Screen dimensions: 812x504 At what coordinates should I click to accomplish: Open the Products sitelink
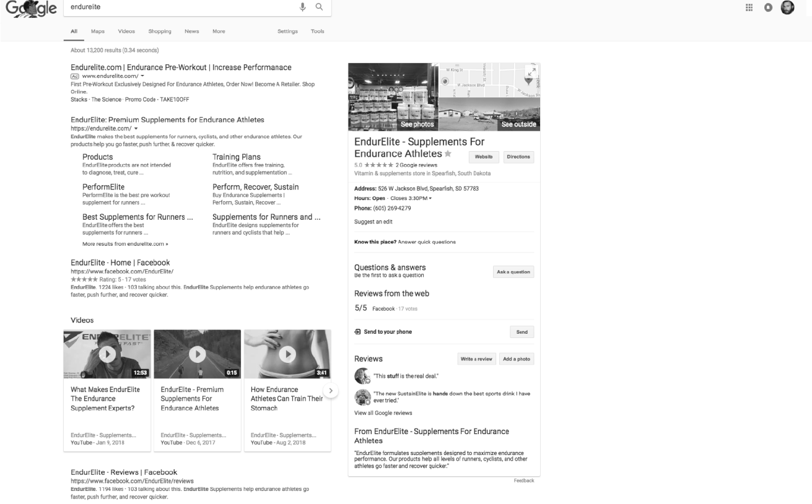pos(98,157)
